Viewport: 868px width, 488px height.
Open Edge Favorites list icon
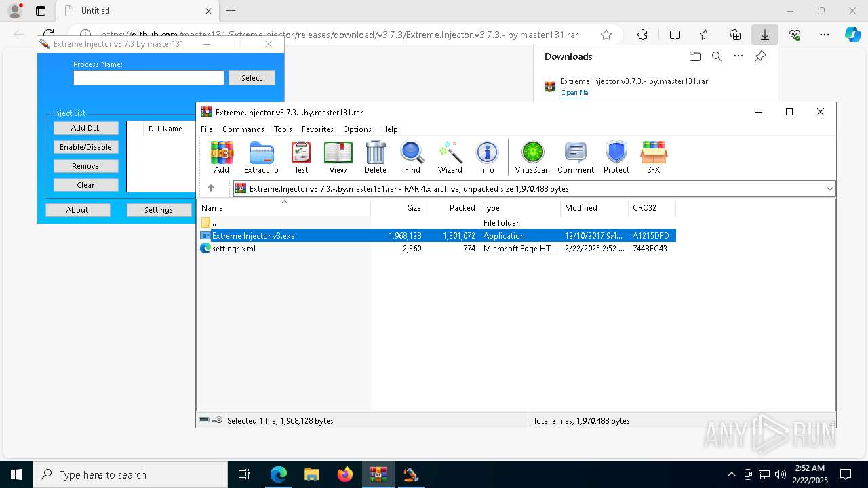[705, 35]
